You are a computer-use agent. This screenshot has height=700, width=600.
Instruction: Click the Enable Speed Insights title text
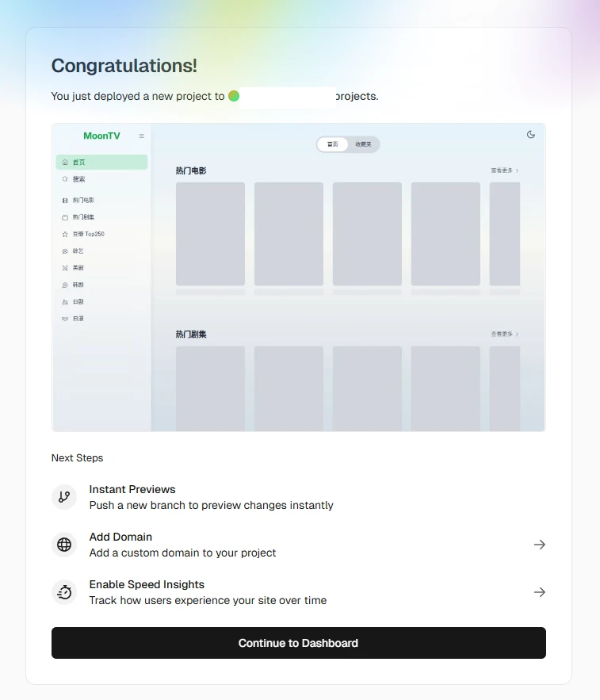coord(147,584)
